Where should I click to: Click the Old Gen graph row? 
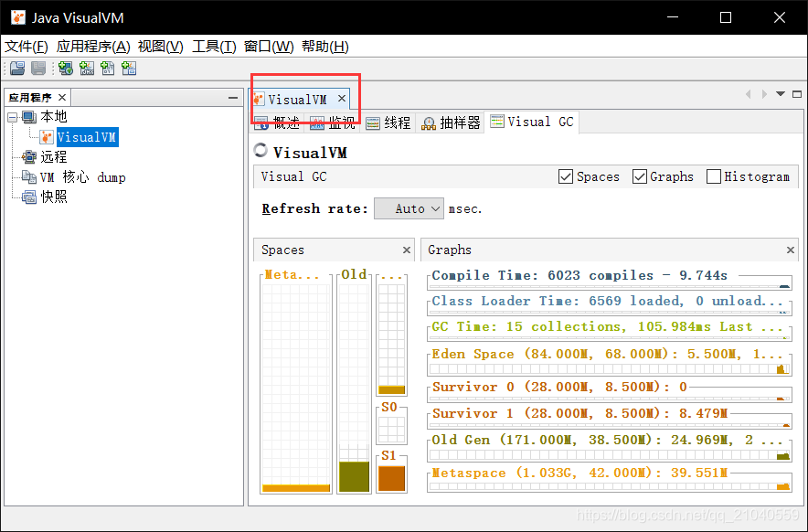610,448
